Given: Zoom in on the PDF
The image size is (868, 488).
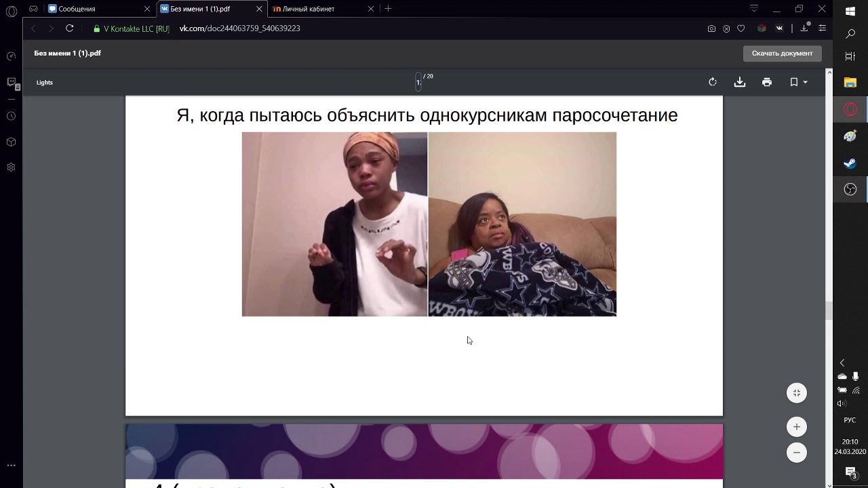Looking at the screenshot, I should (x=797, y=427).
